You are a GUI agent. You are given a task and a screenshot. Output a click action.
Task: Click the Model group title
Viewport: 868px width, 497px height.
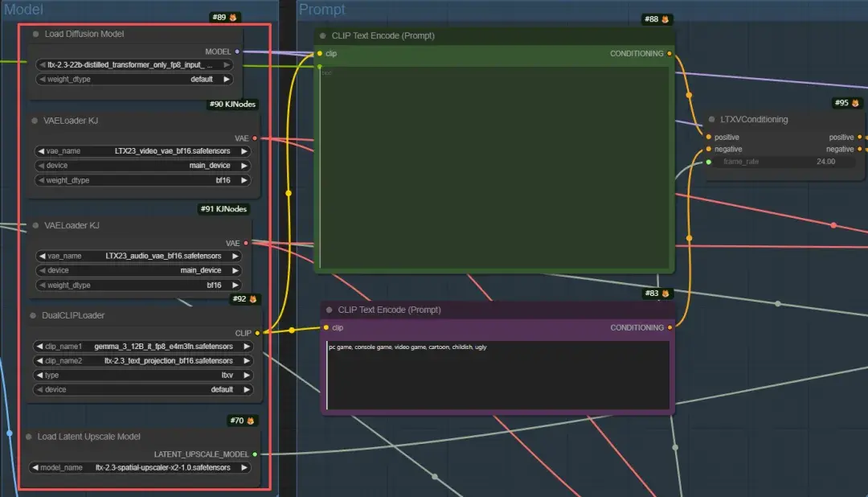click(x=23, y=9)
